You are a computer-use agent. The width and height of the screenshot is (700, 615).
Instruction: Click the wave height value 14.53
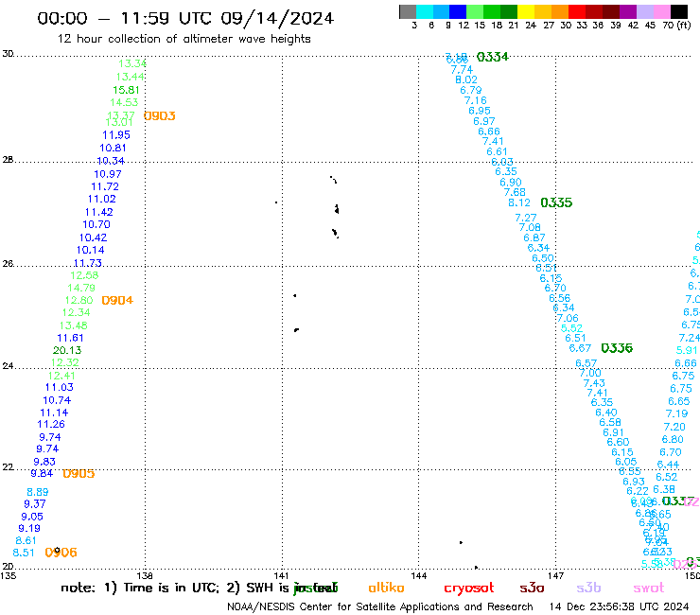pos(124,103)
